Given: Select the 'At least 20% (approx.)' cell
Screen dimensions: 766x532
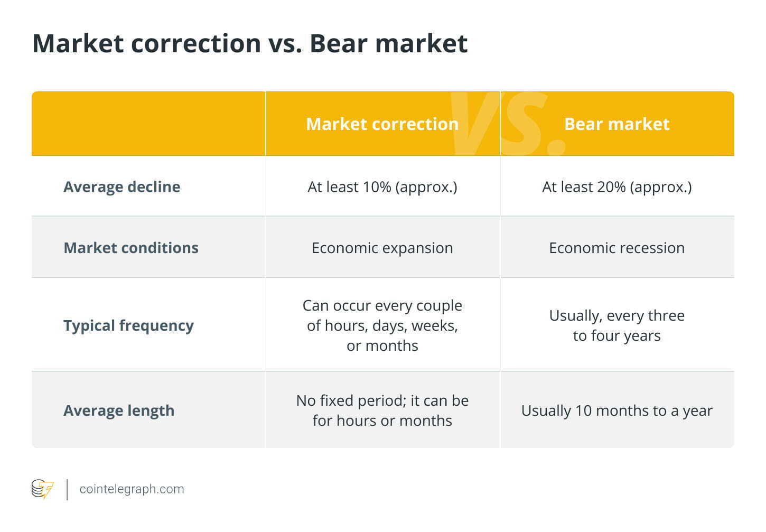Looking at the screenshot, I should pos(617,186).
